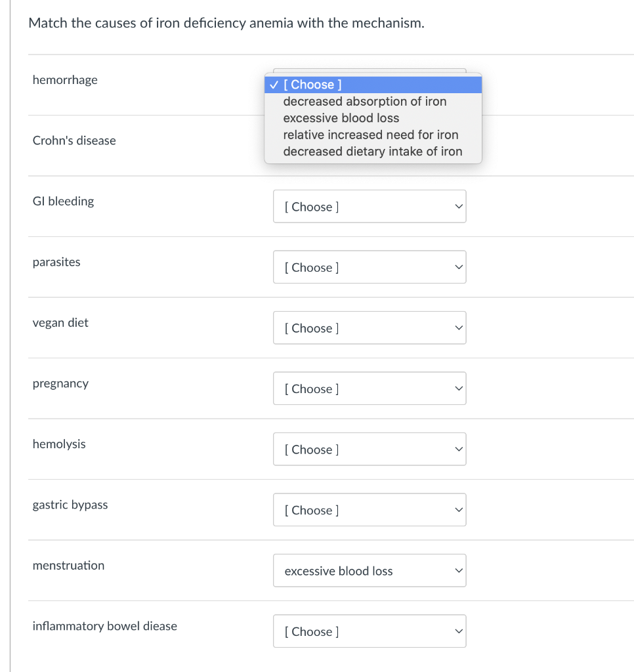634x672 pixels.
Task: Click the GI bleeding dropdown chevron arrow
Action: pyautogui.click(x=457, y=207)
